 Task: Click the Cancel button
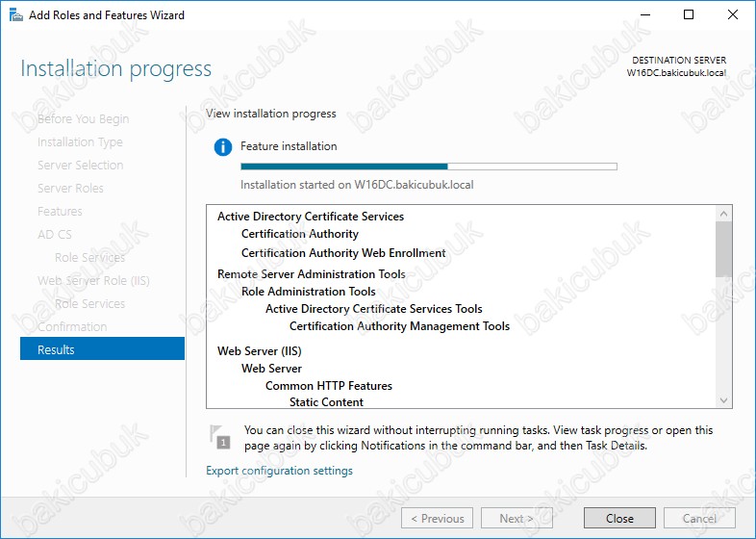click(699, 518)
